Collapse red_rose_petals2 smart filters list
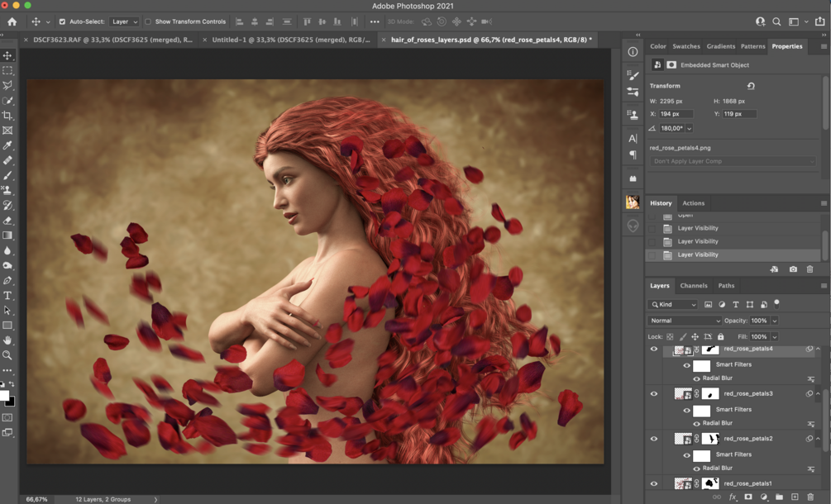 click(x=818, y=439)
